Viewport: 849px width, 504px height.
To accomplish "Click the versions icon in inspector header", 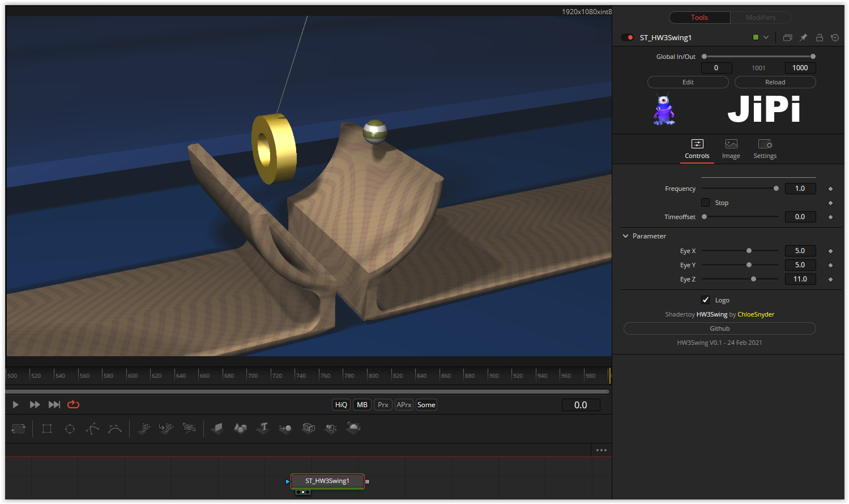I will [x=787, y=38].
